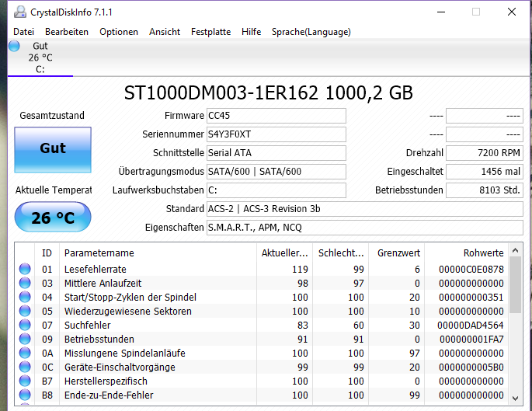Click the status orb beside Misslungene Spindelanläufe

pyautogui.click(x=25, y=353)
